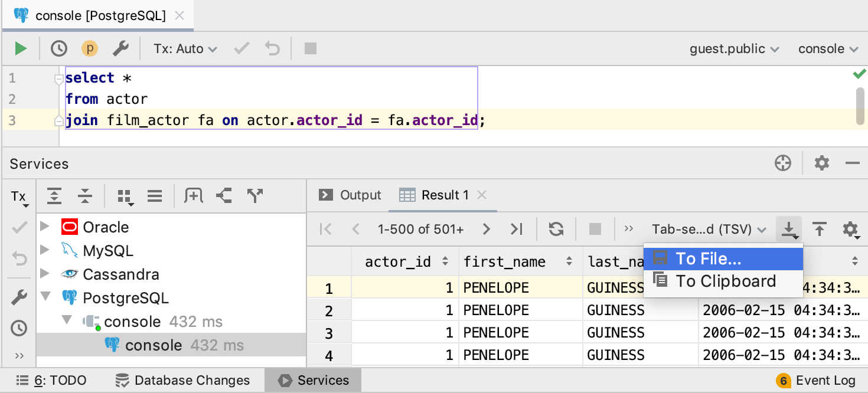868x393 pixels.
Task: Click Expand All icon in Services toolbar
Action: coord(54,195)
